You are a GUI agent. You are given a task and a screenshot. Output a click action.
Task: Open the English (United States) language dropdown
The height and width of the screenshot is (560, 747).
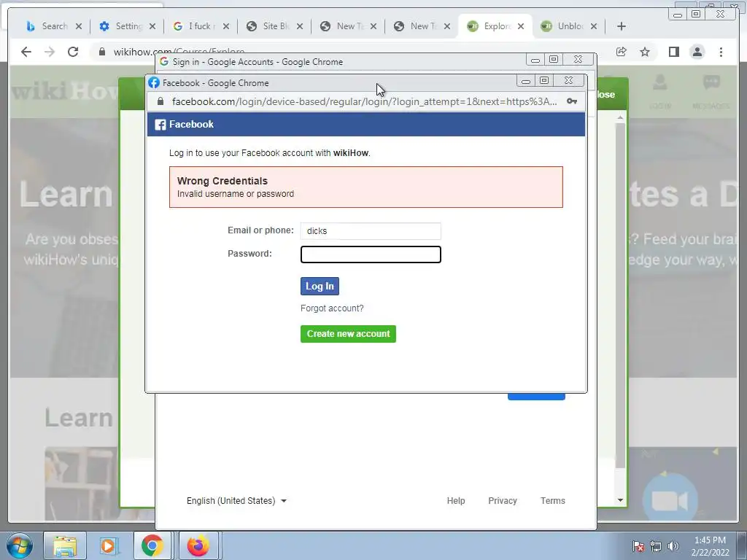236,500
